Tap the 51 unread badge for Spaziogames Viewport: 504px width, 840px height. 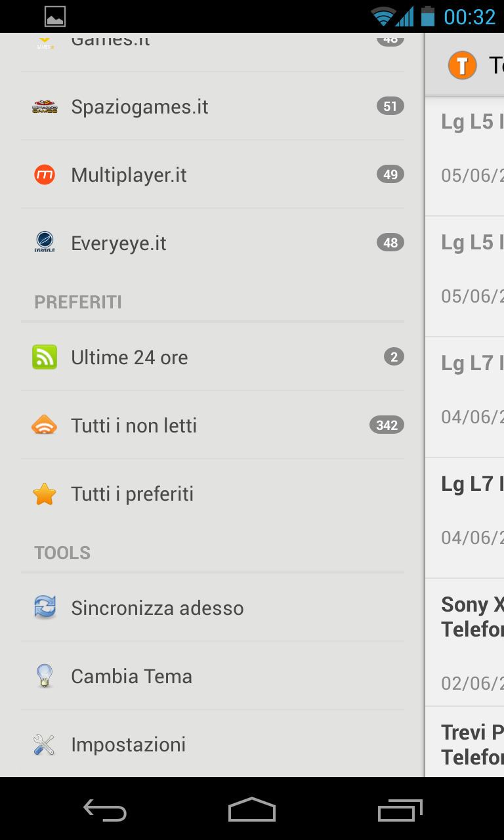(x=390, y=106)
